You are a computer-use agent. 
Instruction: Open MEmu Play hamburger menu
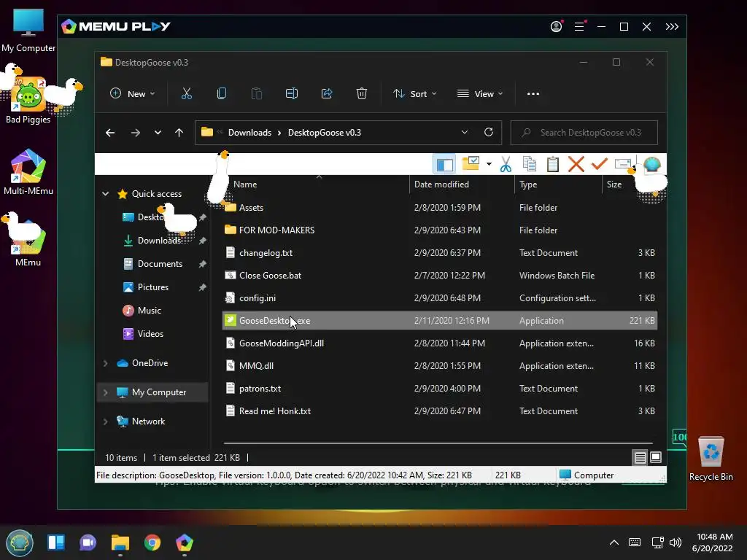coord(579,26)
